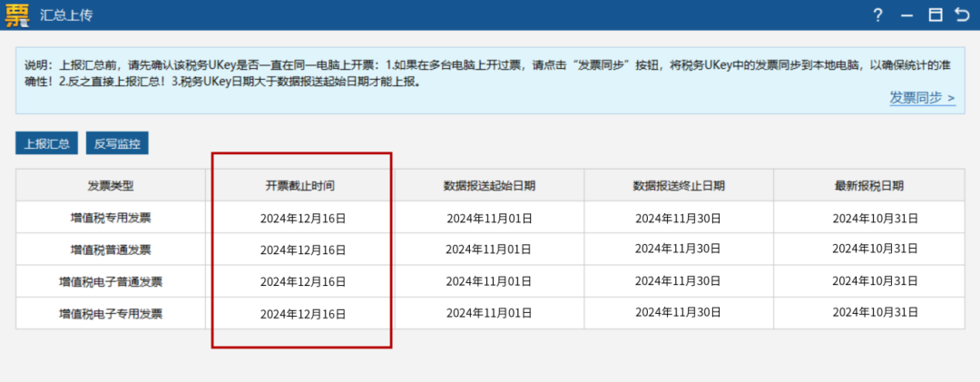The height and width of the screenshot is (382, 980).
Task: Click 2024年12月16日 in the 增值税普通发票 row
Action: [x=303, y=250]
